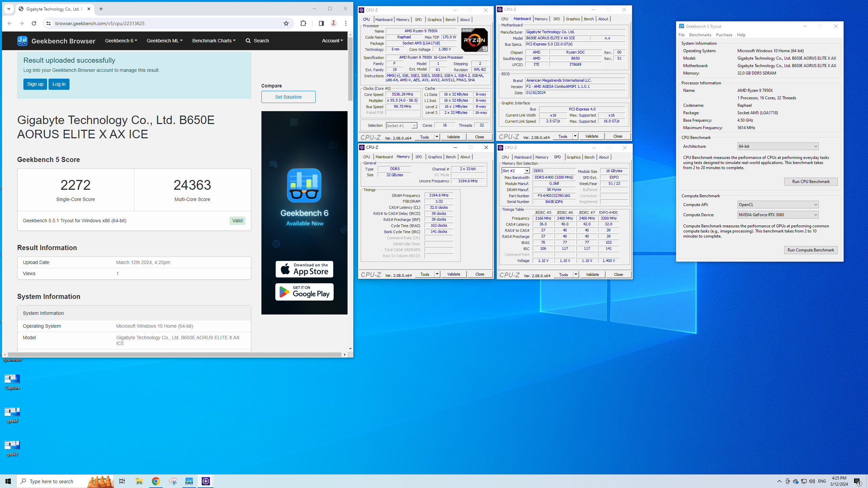This screenshot has width=868, height=488.
Task: Open the File menu in Geekbench 5
Action: pos(682,35)
